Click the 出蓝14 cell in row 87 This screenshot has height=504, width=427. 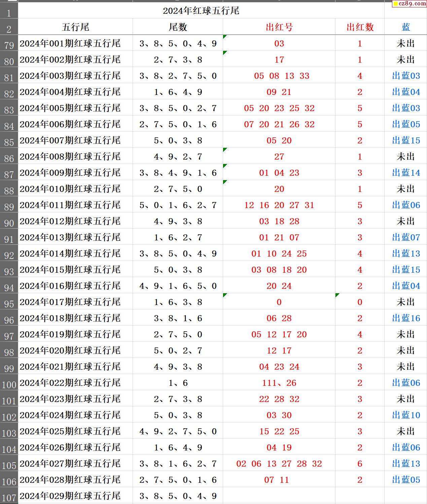point(406,173)
